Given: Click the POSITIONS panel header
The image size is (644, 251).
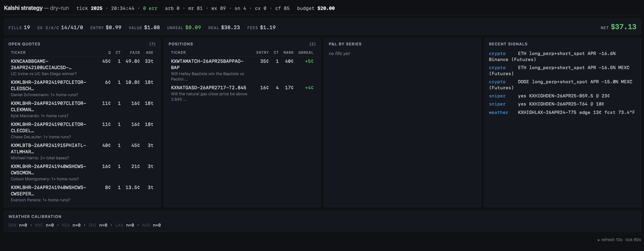Looking at the screenshot, I should (x=181, y=44).
